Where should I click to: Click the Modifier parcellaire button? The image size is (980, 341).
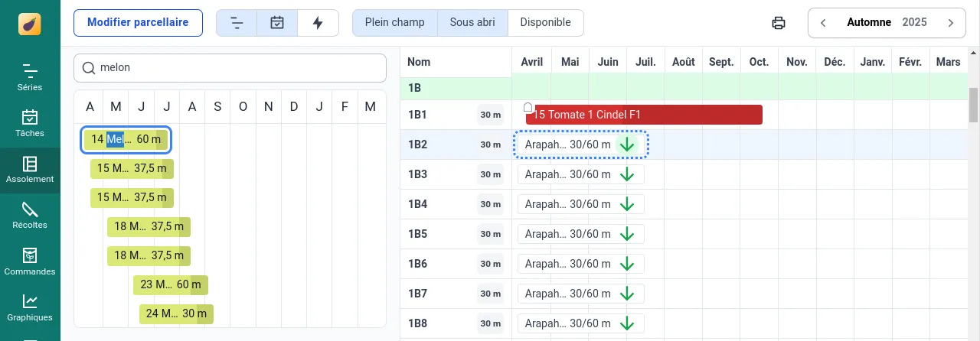click(138, 23)
